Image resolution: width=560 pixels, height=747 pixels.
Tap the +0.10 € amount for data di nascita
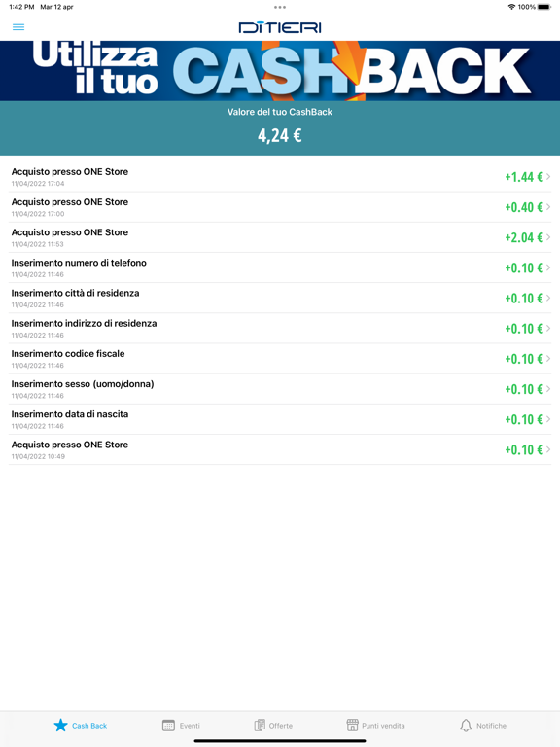(x=524, y=420)
